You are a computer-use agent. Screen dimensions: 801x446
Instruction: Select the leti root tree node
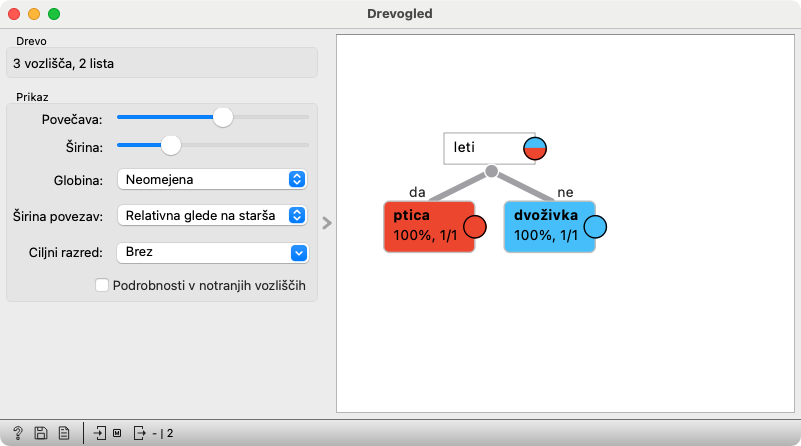482,149
